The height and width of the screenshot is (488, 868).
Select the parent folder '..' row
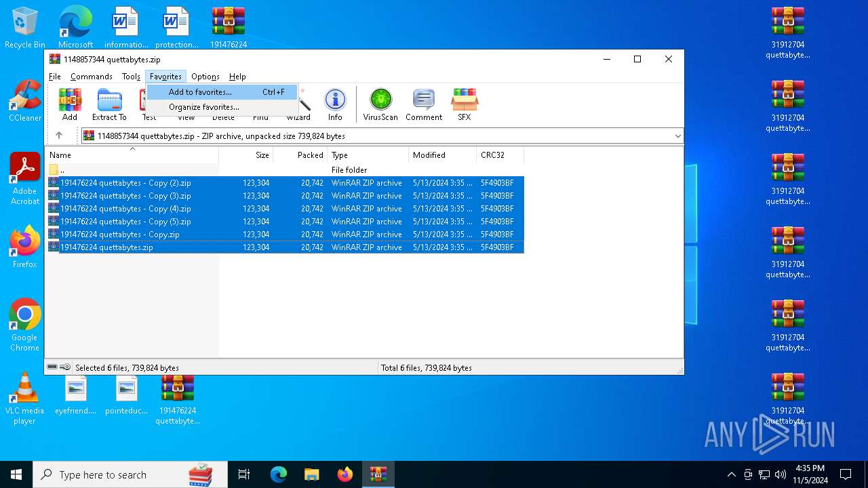click(x=285, y=170)
